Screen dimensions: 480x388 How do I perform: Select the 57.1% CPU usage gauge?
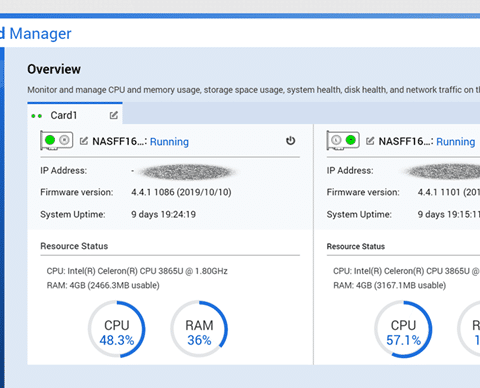[403, 329]
